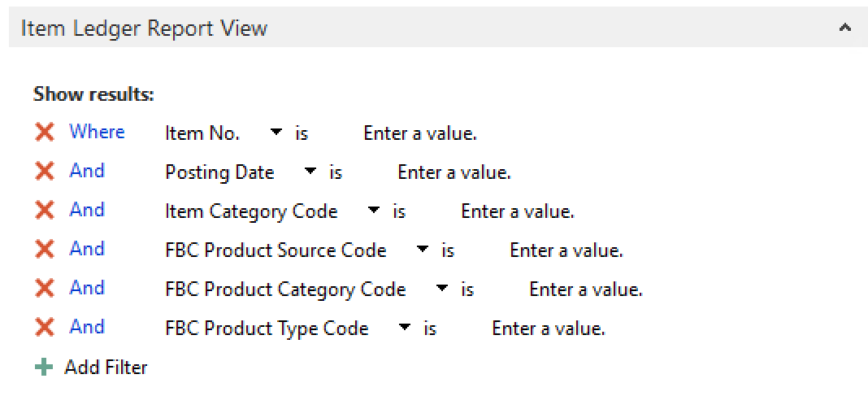Click value field for Item Category Code

click(517, 211)
